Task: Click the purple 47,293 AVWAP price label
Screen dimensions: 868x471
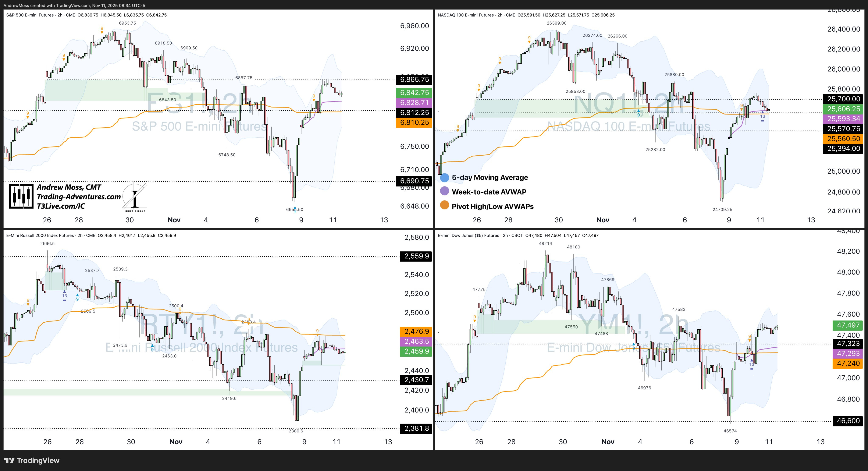Action: pos(848,353)
